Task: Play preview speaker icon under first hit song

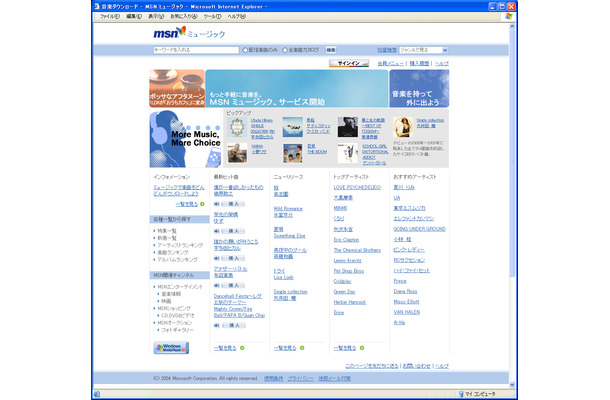Action: [217, 204]
